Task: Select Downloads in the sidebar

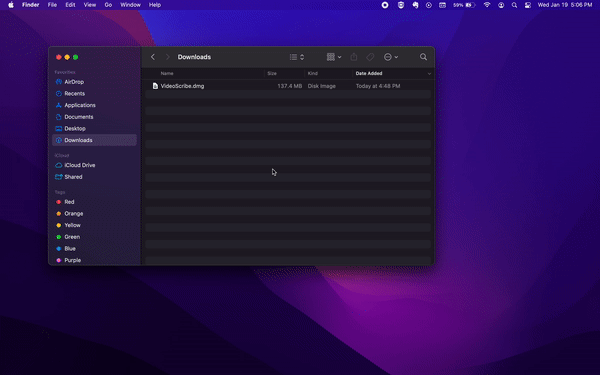Action: (94, 140)
